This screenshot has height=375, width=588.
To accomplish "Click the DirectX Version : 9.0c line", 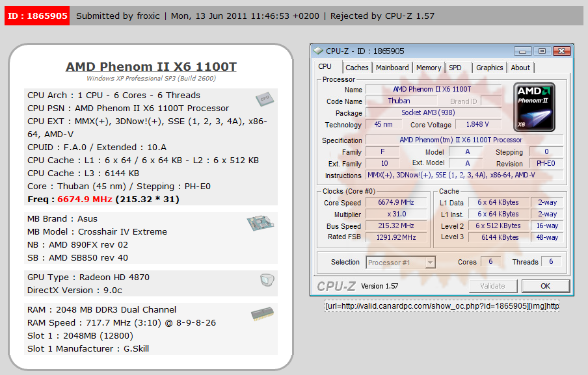I will [75, 291].
